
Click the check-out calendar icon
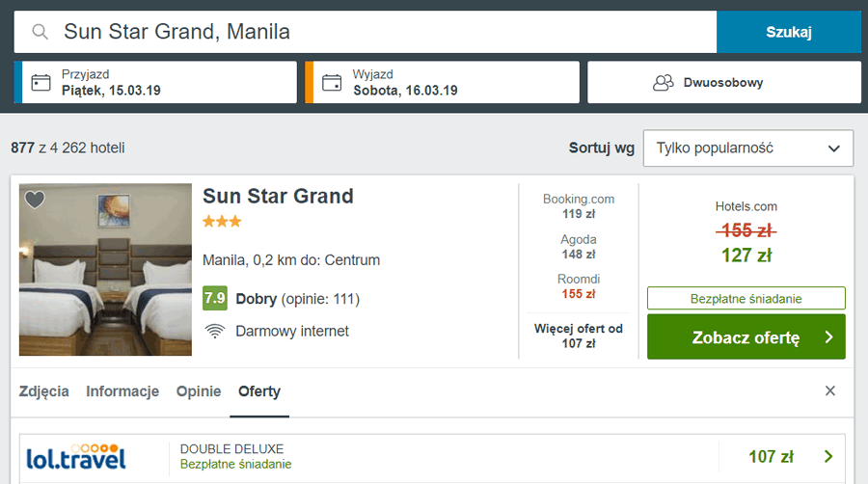(x=332, y=82)
